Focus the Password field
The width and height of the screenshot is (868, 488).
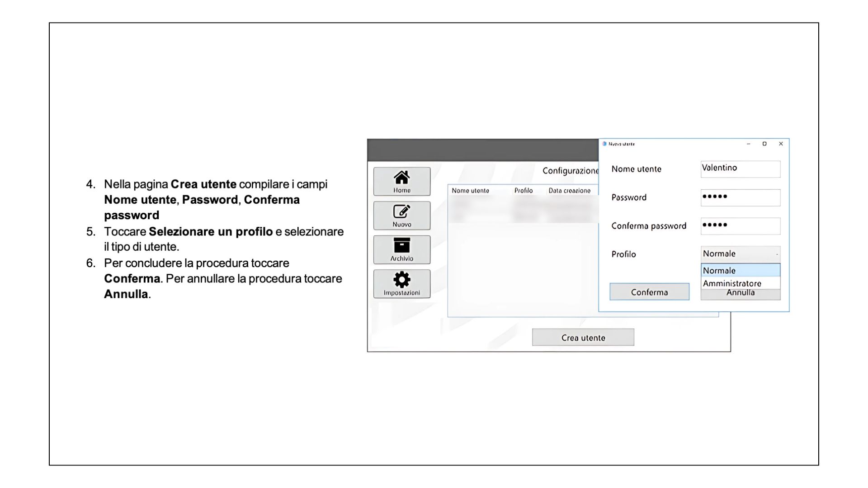(740, 197)
